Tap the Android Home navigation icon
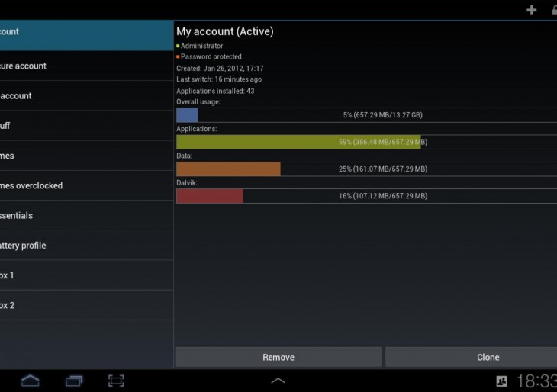Screen dimensions: 557x392 point(31,381)
